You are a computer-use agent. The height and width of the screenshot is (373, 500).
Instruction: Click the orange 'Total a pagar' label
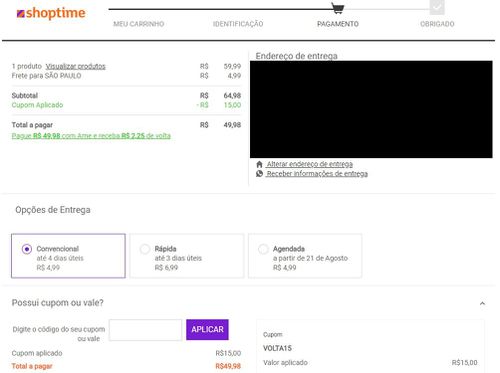(32, 366)
